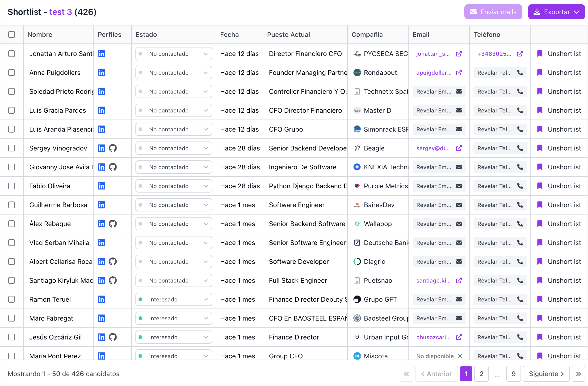Click phone icon to reveal Fábio Oliveira's telephone
The image size is (588, 386).
(520, 186)
